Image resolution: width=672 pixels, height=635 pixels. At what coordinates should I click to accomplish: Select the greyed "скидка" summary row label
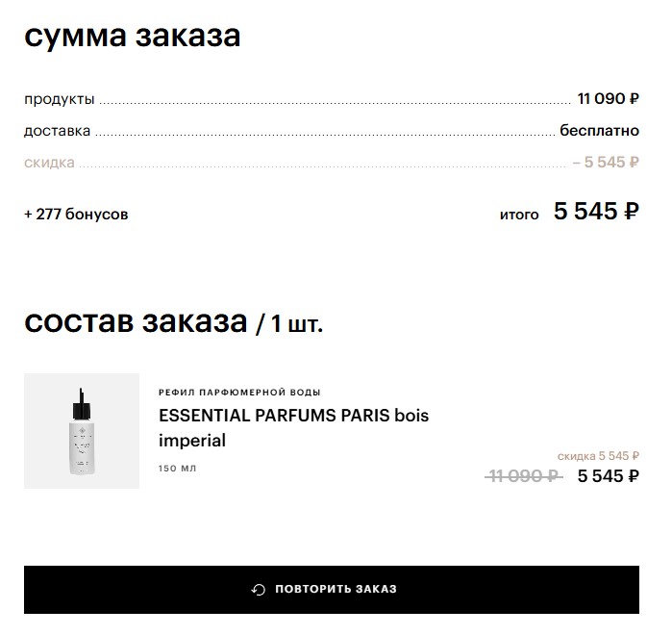[x=49, y=163]
